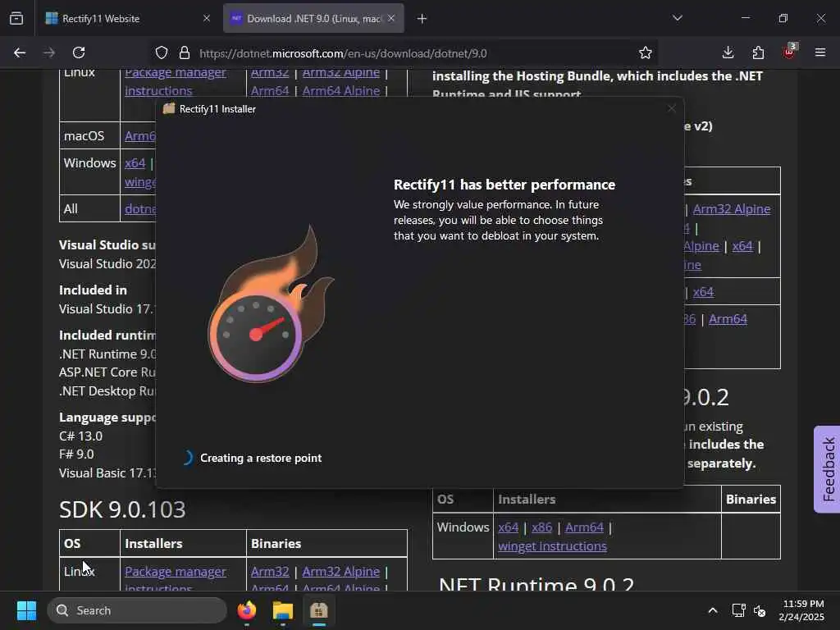Open File Explorer from the taskbar
The width and height of the screenshot is (840, 630).
(282, 610)
